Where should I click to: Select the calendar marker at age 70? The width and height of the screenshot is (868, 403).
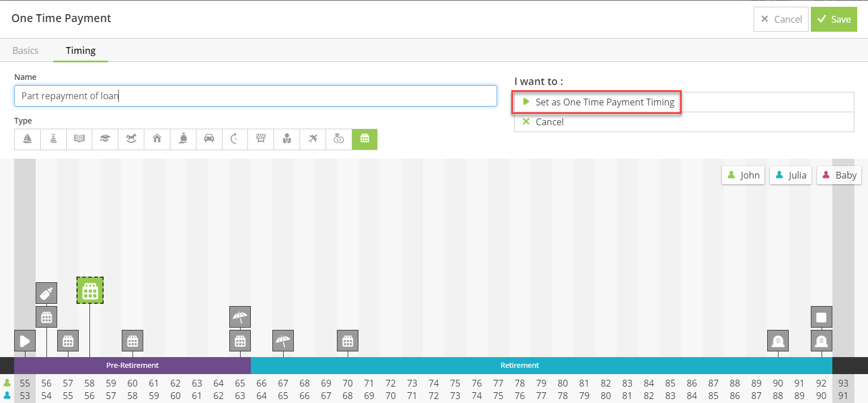pos(348,341)
